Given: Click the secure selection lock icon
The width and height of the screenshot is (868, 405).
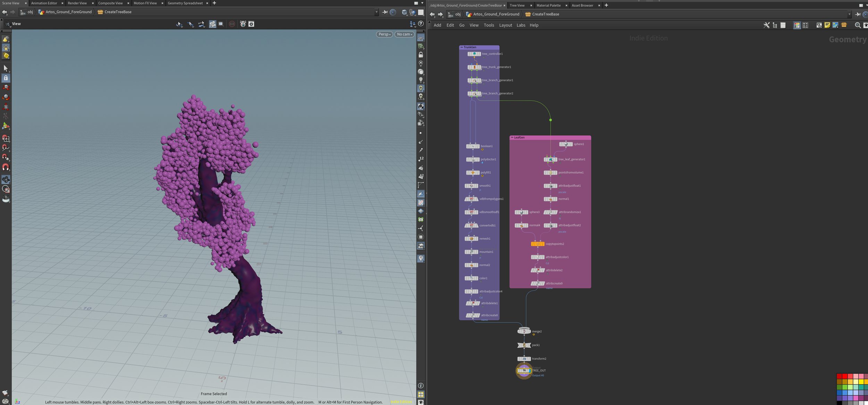Looking at the screenshot, I should (6, 78).
